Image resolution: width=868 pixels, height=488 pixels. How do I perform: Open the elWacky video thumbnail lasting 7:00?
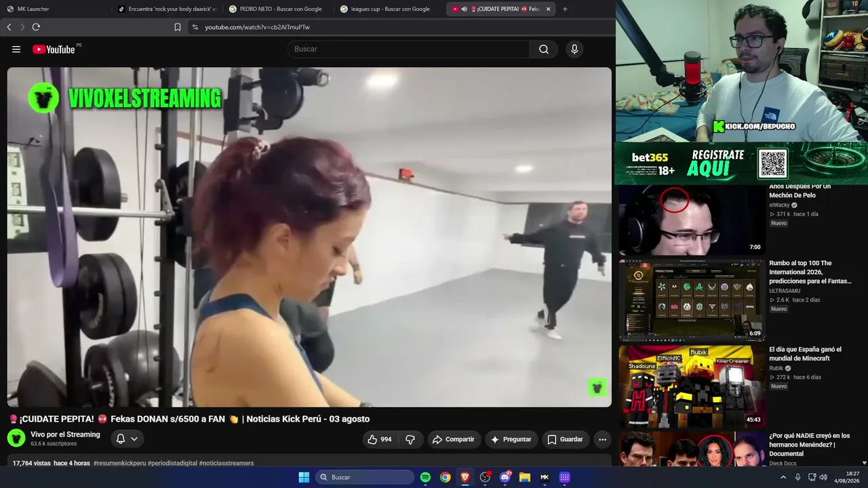pyautogui.click(x=692, y=220)
